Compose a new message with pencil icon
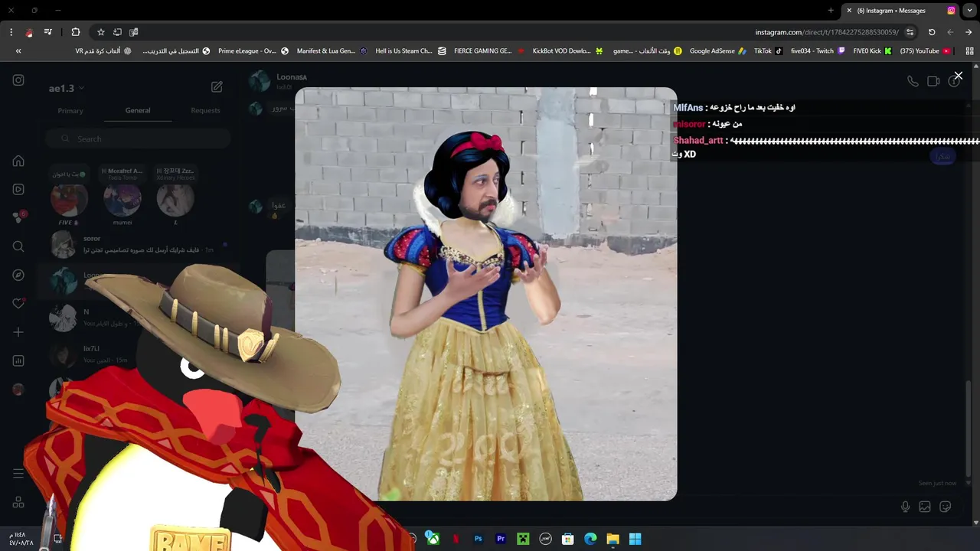980x551 pixels. click(217, 87)
